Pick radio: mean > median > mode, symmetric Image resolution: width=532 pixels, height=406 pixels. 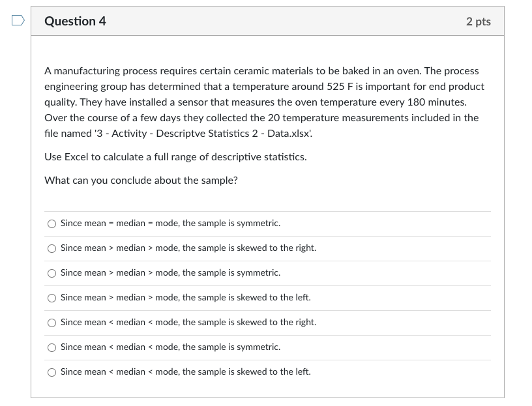point(52,273)
